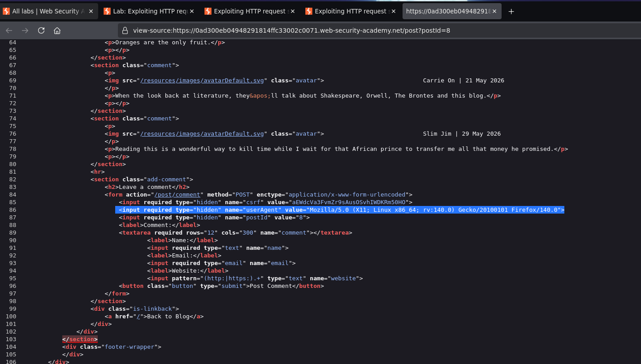Select the fourth tab titled 'Exploiting HTTP request'

(x=351, y=11)
